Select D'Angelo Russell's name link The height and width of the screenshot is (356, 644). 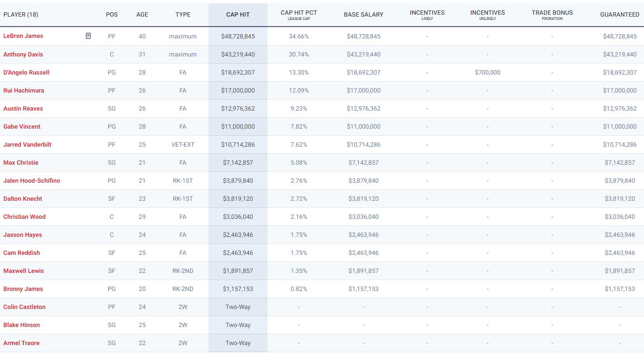pyautogui.click(x=26, y=72)
